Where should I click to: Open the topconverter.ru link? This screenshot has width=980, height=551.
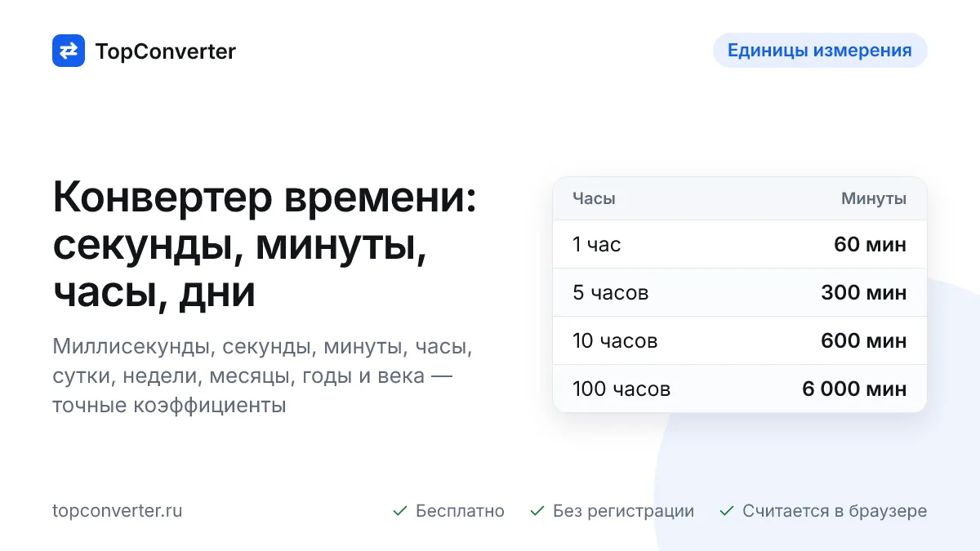[118, 511]
